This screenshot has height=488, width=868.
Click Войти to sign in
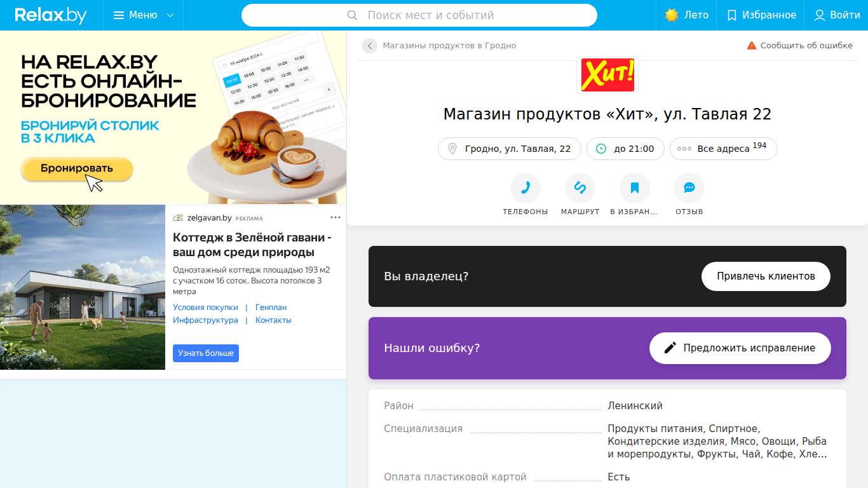845,15
